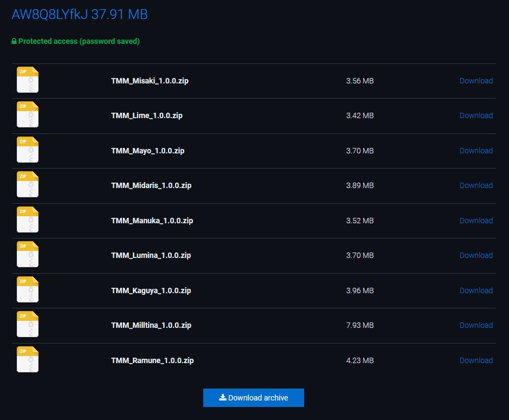Select the TMM_Misaki_1.0.0.zip file name
This screenshot has height=420, width=509.
150,81
